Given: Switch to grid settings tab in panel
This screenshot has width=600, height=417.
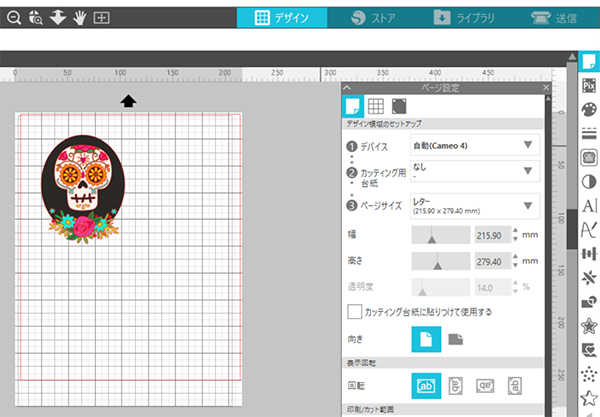Looking at the screenshot, I should 376,106.
